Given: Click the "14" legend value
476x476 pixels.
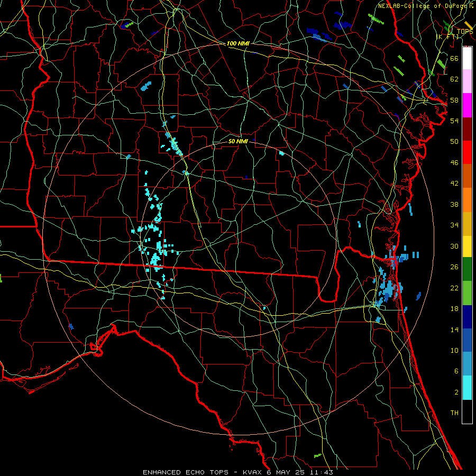Looking at the screenshot, I should pyautogui.click(x=454, y=329).
